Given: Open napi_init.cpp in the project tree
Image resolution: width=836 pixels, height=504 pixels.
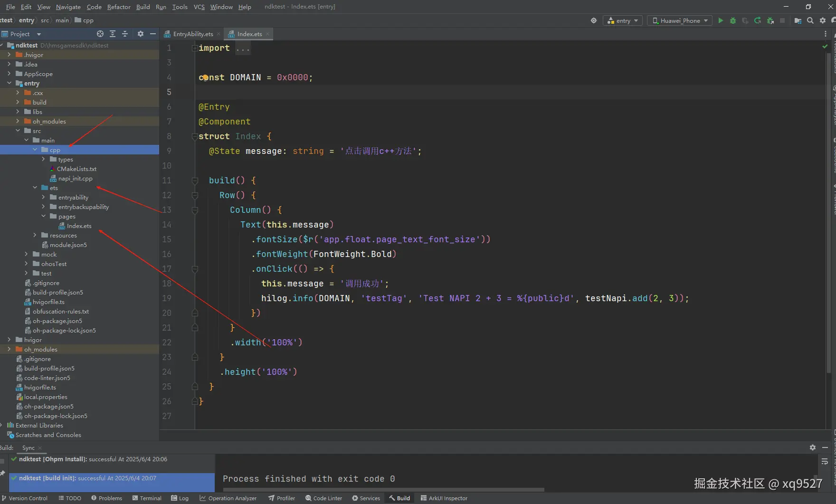Looking at the screenshot, I should click(x=75, y=179).
